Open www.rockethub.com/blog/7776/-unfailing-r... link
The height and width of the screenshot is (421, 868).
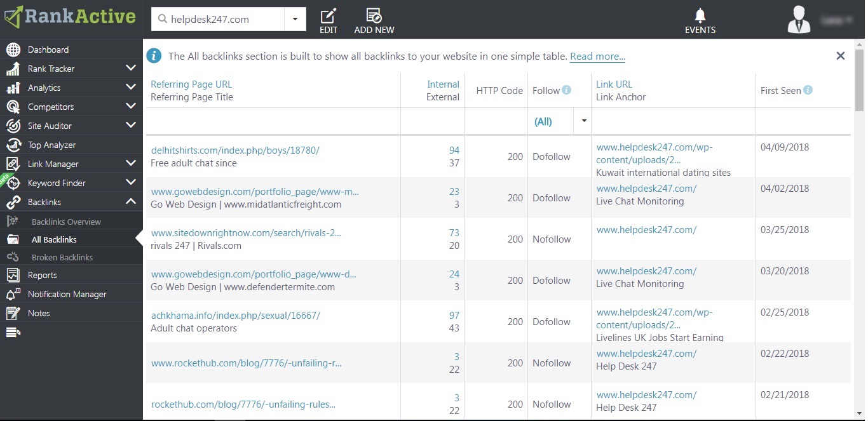pyautogui.click(x=247, y=363)
